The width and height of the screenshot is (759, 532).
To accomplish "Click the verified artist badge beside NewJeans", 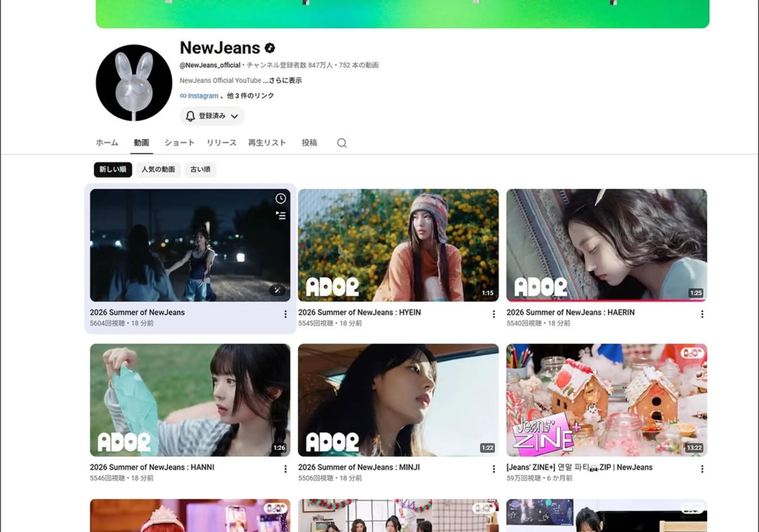I will pos(270,48).
